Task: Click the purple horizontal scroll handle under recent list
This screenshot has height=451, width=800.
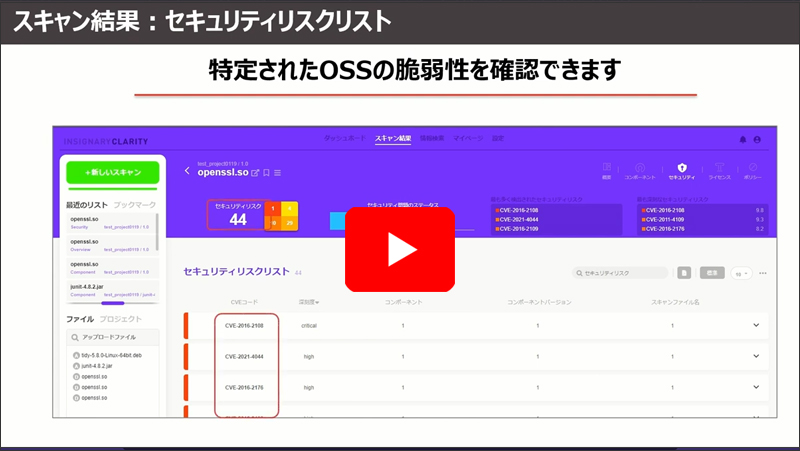Action: pyautogui.click(x=113, y=303)
